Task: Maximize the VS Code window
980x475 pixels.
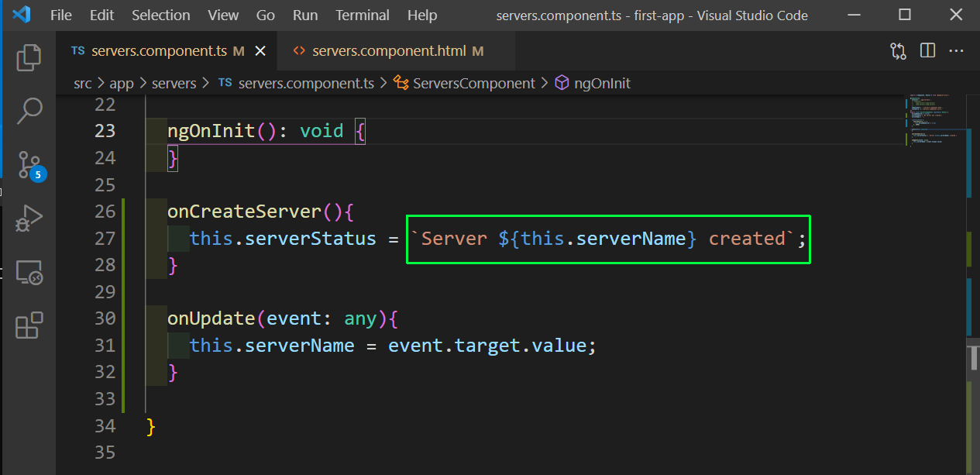Action: tap(905, 15)
